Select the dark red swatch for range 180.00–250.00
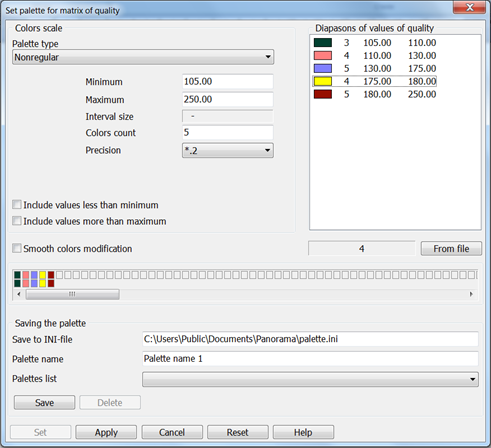Viewport: 491px width, 448px height. coord(323,94)
